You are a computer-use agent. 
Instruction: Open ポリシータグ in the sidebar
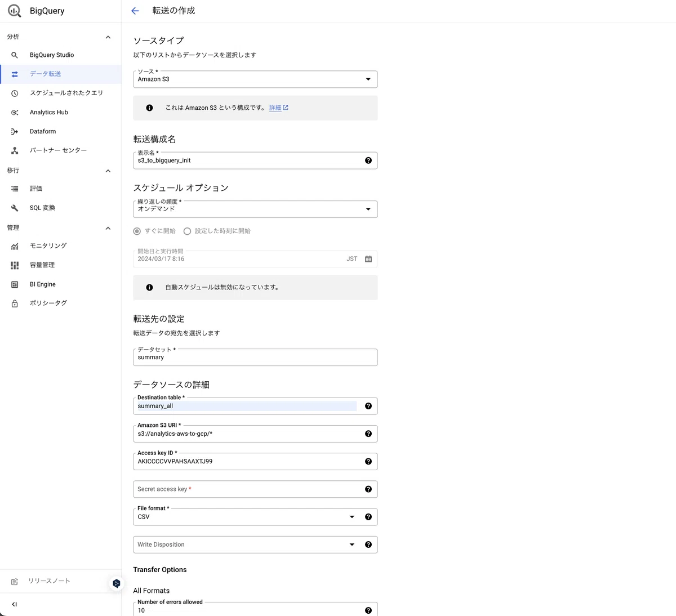pos(60,303)
